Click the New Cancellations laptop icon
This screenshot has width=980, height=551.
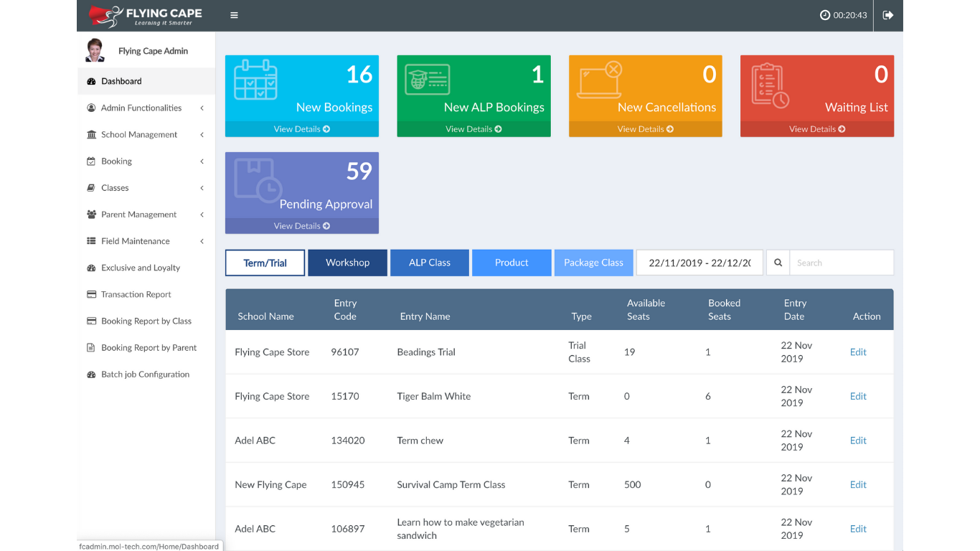pyautogui.click(x=600, y=80)
